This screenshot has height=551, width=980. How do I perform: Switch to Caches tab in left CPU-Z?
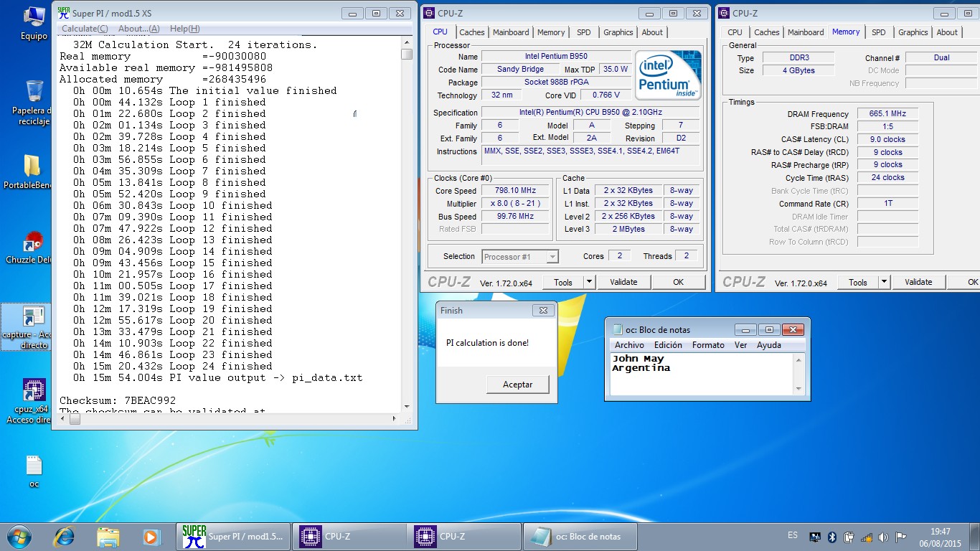[472, 32]
